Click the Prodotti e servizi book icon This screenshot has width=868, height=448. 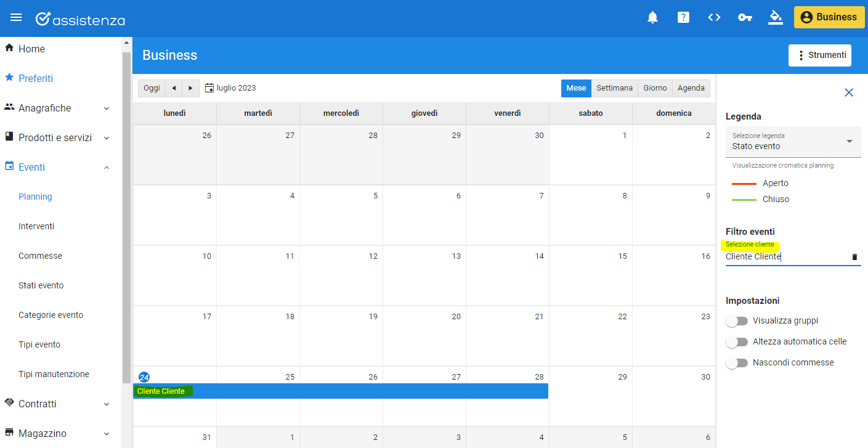pos(9,136)
